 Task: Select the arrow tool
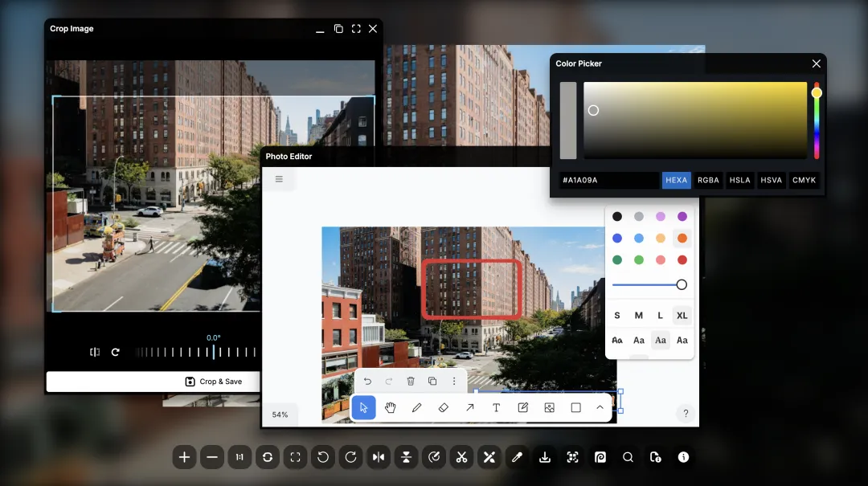(470, 408)
